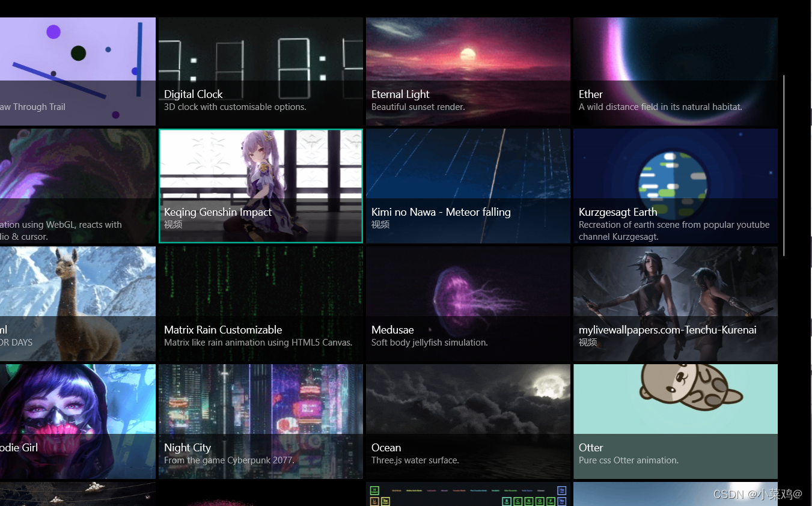Screen dimensions: 812x506
Task: Open the WebGL fluid simulation wallpaper
Action: point(78,186)
